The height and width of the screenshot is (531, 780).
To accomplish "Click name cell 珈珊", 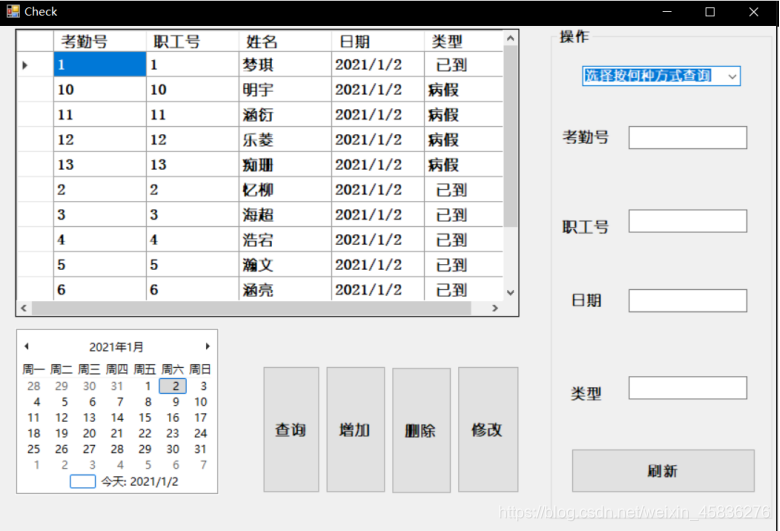I will click(285, 164).
